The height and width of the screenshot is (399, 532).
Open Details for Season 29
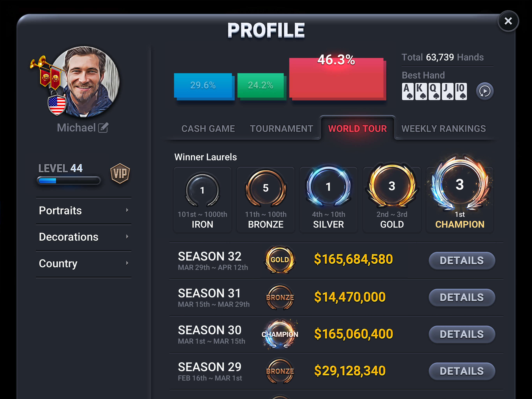pos(462,371)
